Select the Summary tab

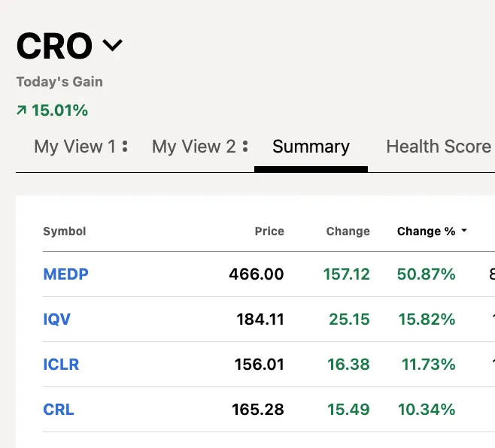[311, 147]
